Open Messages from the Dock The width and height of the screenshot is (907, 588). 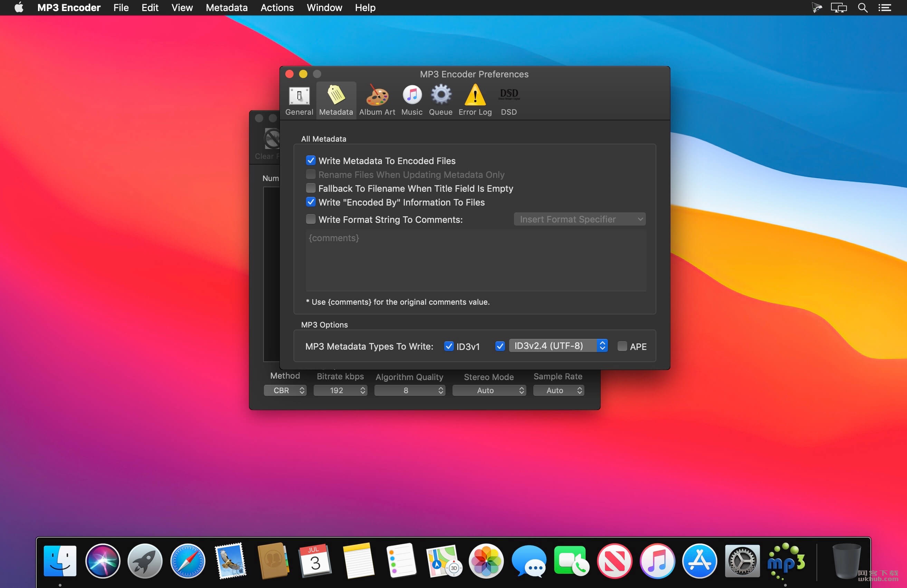click(528, 561)
